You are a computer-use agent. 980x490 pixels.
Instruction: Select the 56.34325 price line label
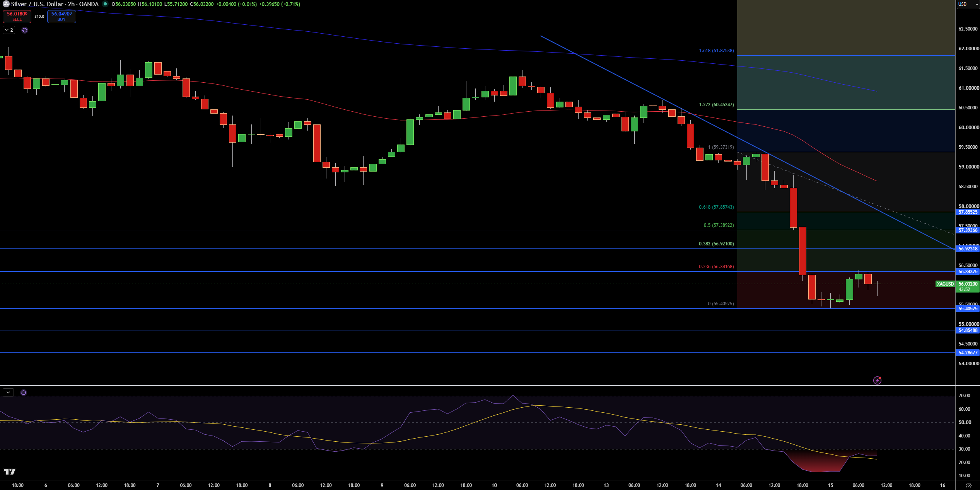(968, 272)
